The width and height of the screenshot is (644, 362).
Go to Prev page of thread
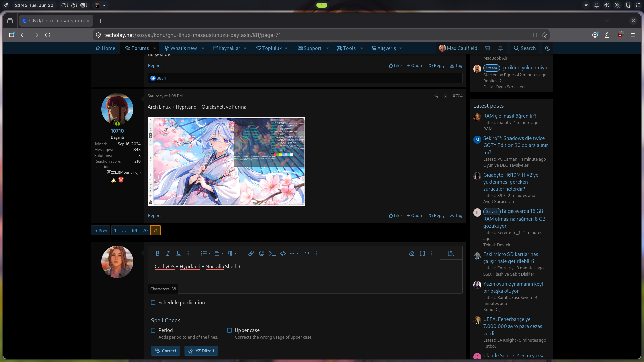[101, 231]
